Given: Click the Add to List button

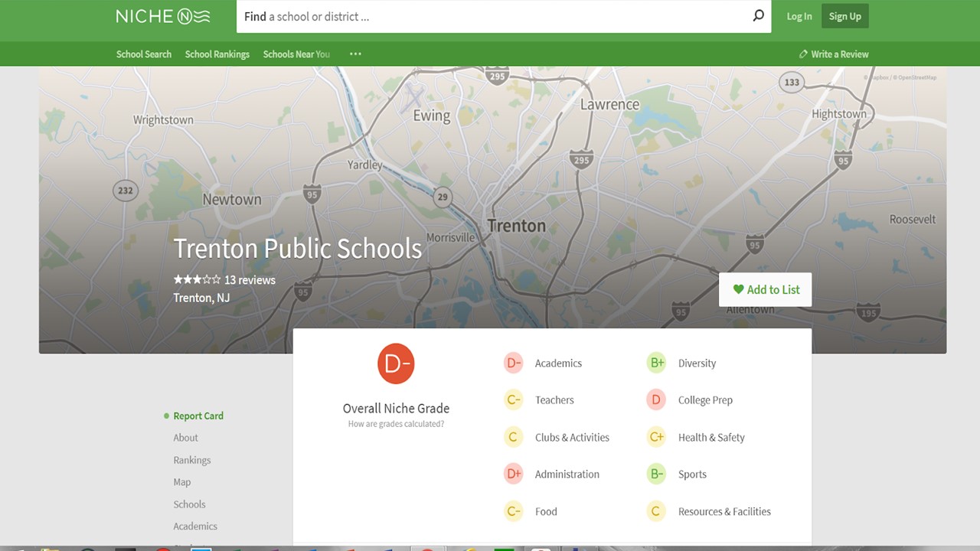Looking at the screenshot, I should point(765,289).
